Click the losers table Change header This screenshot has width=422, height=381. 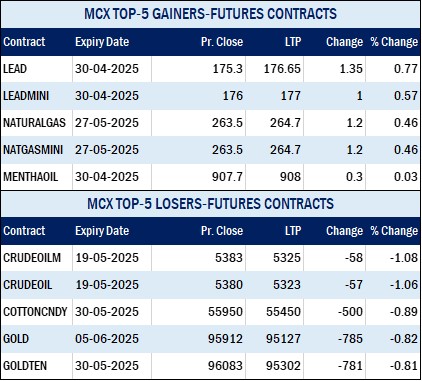point(344,231)
